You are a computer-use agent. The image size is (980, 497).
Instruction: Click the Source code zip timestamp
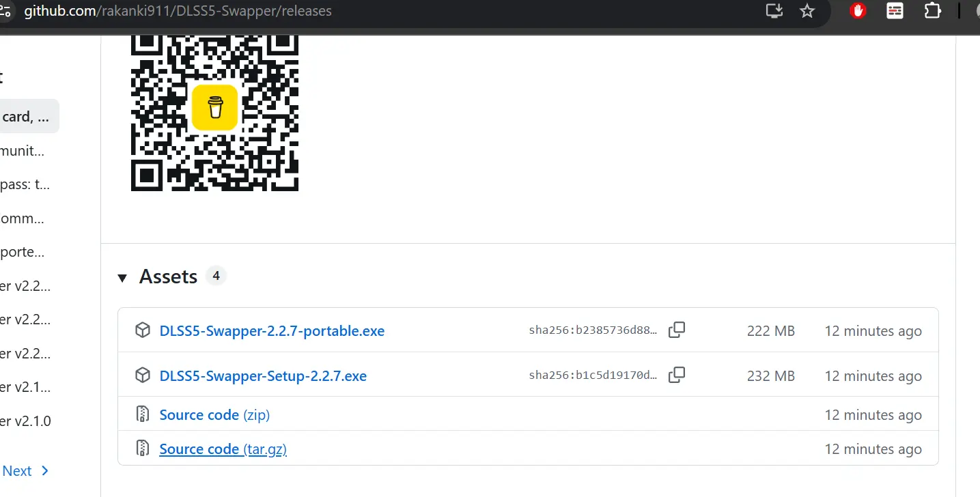point(873,415)
